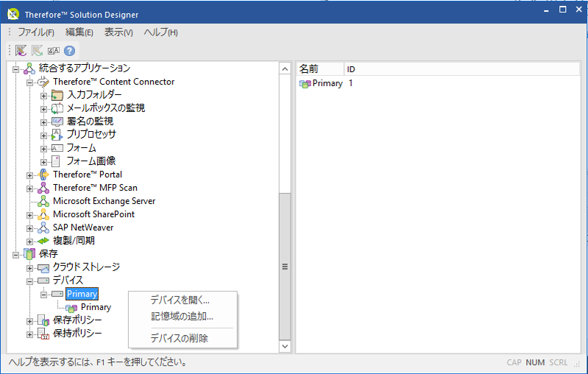Expand the プリプロセッサ node
588x374 pixels.
[43, 135]
